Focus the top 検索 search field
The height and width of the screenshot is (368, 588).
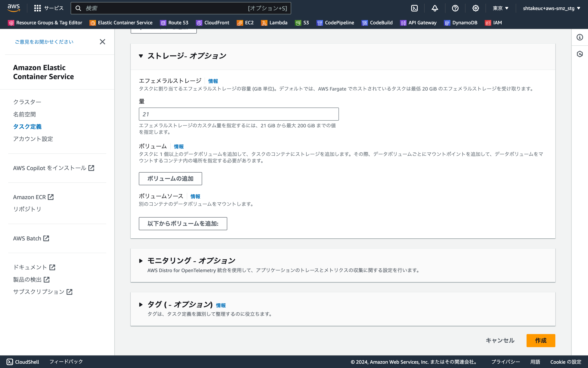coord(181,8)
